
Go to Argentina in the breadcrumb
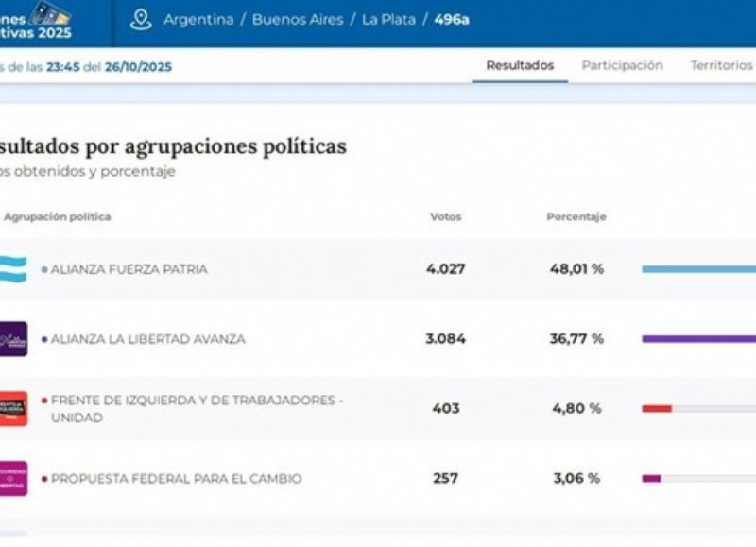coord(198,20)
